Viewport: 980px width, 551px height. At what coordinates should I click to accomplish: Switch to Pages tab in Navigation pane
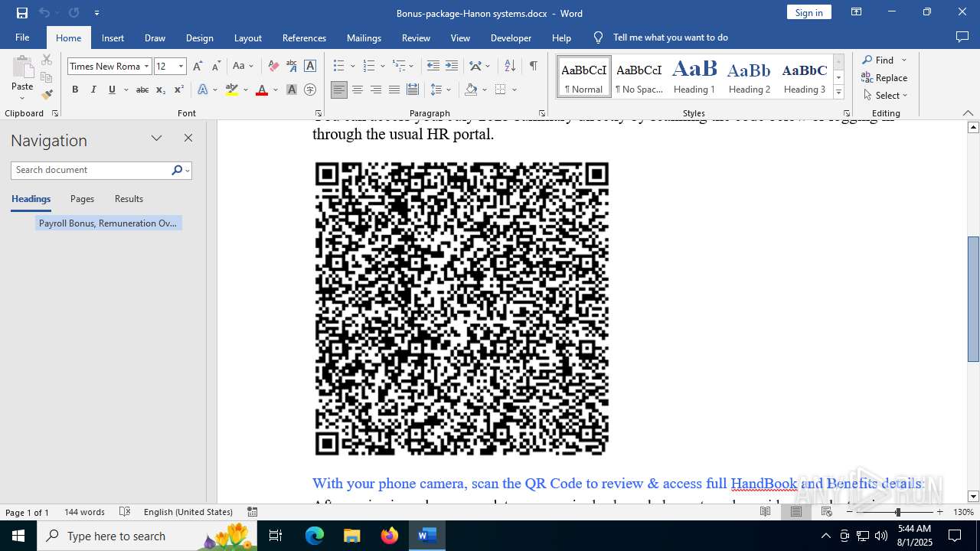(82, 199)
